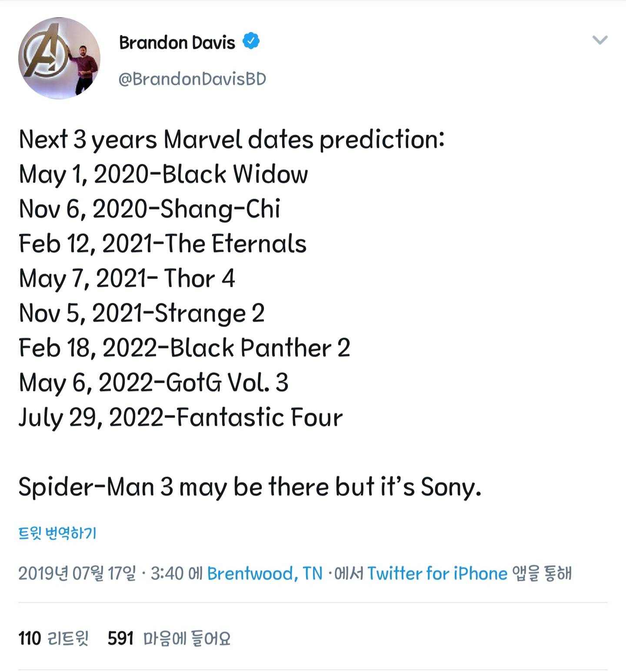626x672 pixels.
Task: Click the blue verified badge
Action: 251,41
